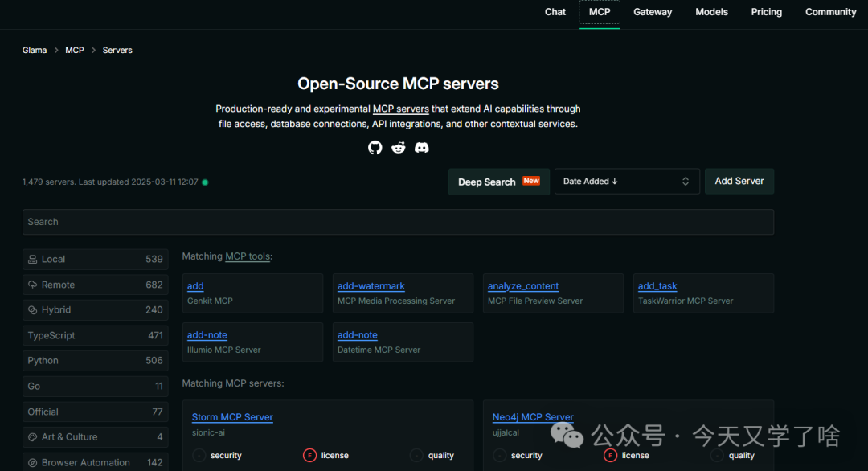Open the MCP servers link in description
Viewport: 868px width, 471px height.
(x=401, y=109)
